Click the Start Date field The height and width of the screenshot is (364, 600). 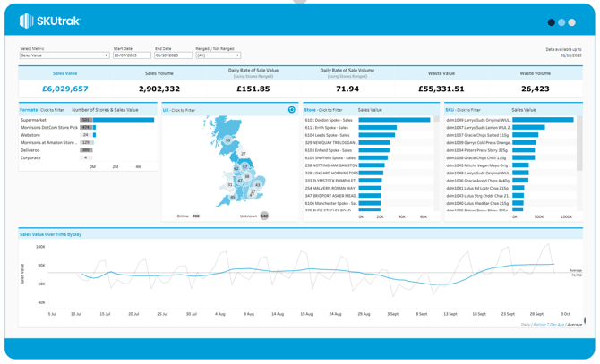(x=132, y=55)
